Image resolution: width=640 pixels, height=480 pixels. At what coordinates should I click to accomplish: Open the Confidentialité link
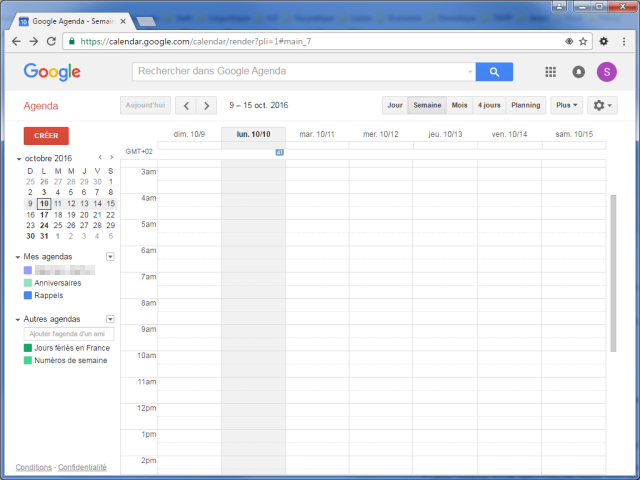[82, 467]
